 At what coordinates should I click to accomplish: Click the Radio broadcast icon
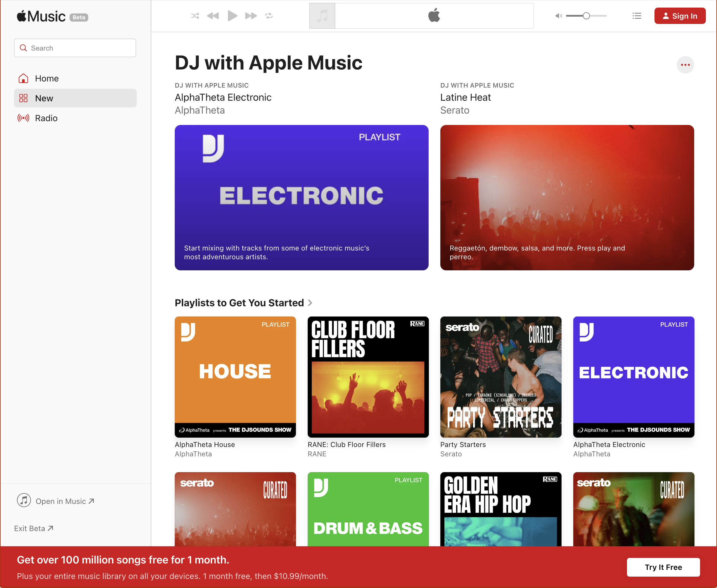pyautogui.click(x=23, y=118)
